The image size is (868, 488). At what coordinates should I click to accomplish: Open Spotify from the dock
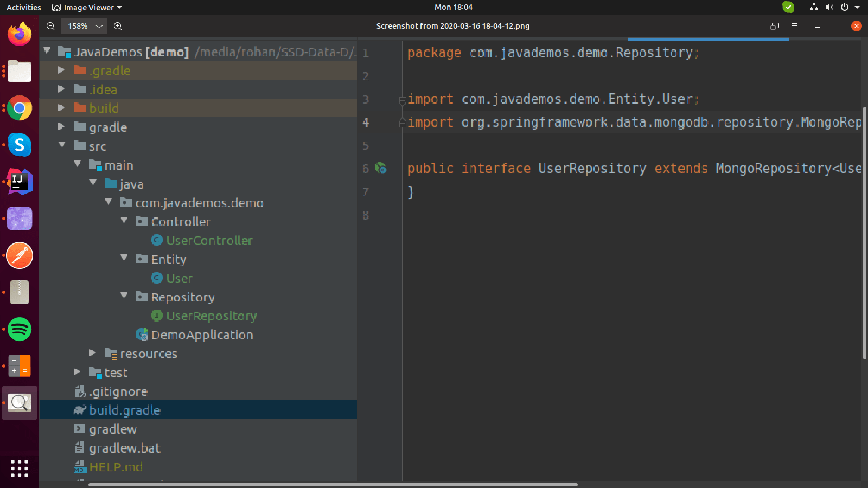[x=20, y=329]
